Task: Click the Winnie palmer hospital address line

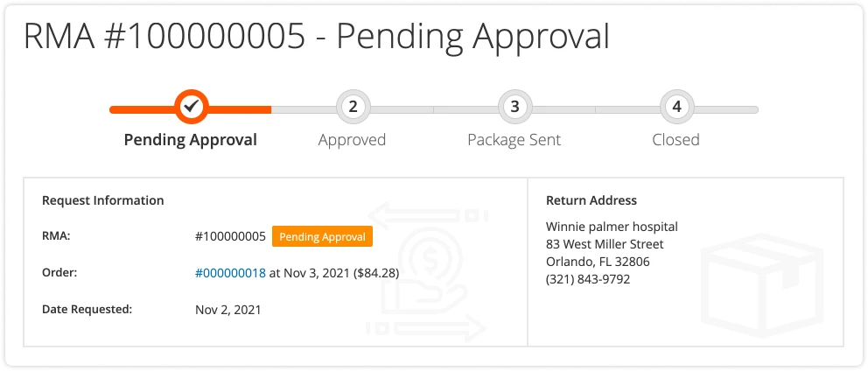Action: click(x=611, y=227)
